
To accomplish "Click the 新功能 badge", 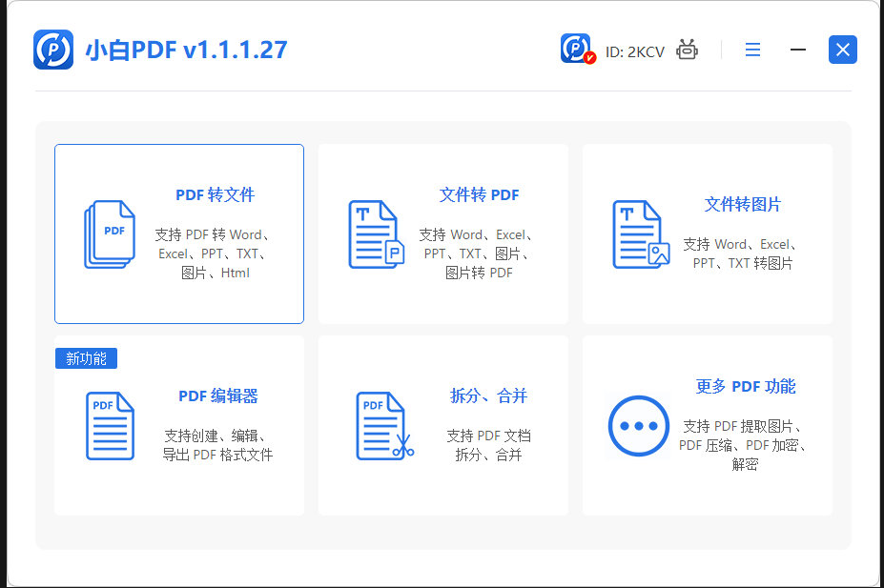I will click(x=86, y=358).
